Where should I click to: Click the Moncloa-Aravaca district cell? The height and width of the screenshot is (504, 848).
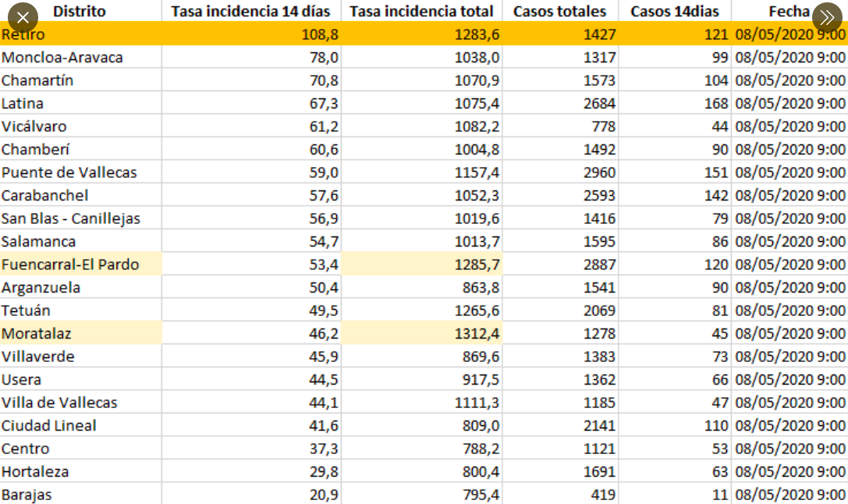80,57
